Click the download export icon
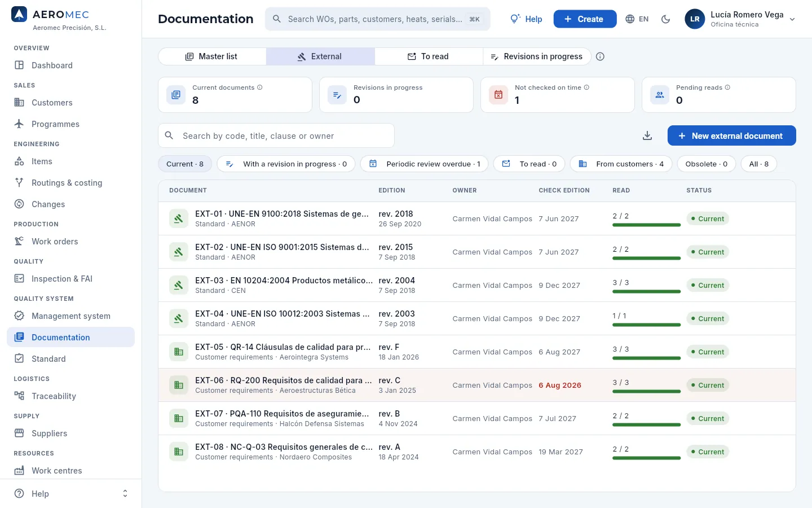Viewport: 812px width, 508px height. (647, 135)
